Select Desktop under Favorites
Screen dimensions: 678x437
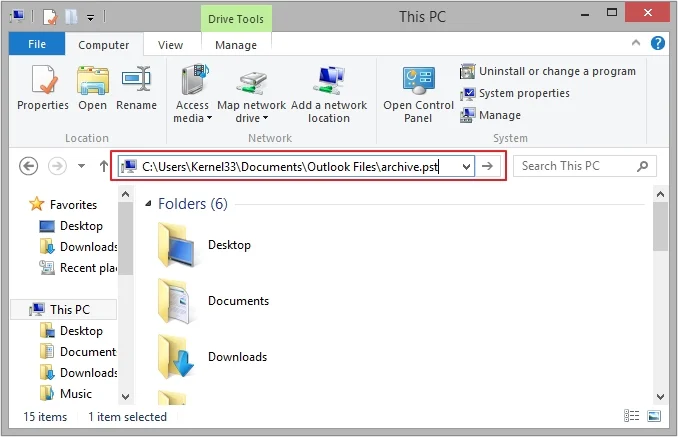click(71, 226)
